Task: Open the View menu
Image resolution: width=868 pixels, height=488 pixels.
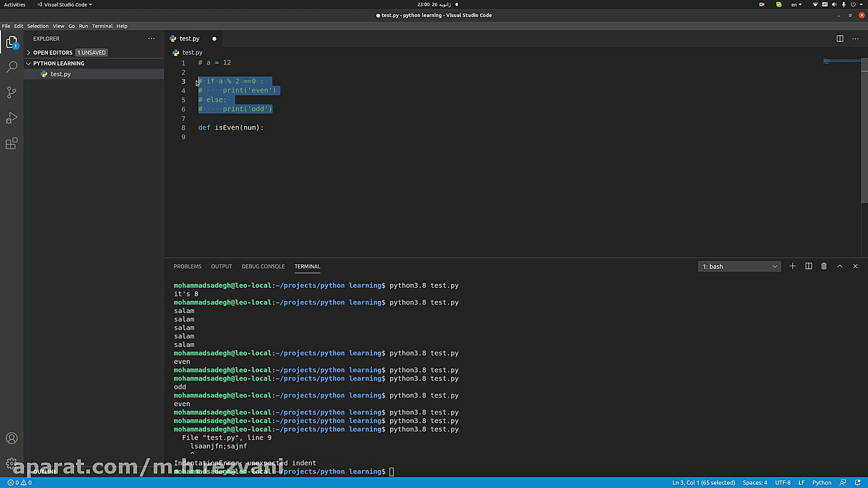Action: click(x=58, y=26)
